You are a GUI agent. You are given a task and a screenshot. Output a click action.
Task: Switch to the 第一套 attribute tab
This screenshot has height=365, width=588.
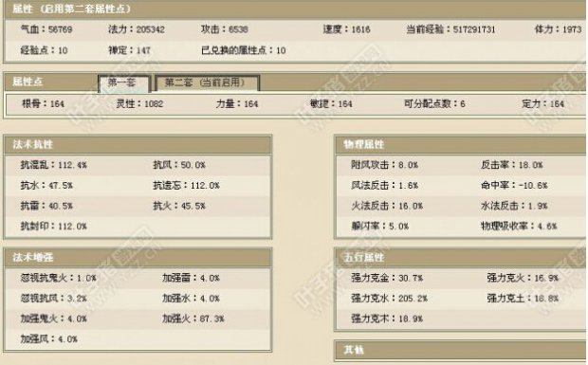[124, 82]
